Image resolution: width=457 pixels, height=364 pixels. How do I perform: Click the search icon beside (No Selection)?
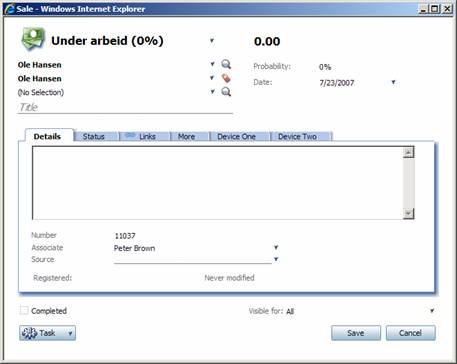tap(226, 92)
